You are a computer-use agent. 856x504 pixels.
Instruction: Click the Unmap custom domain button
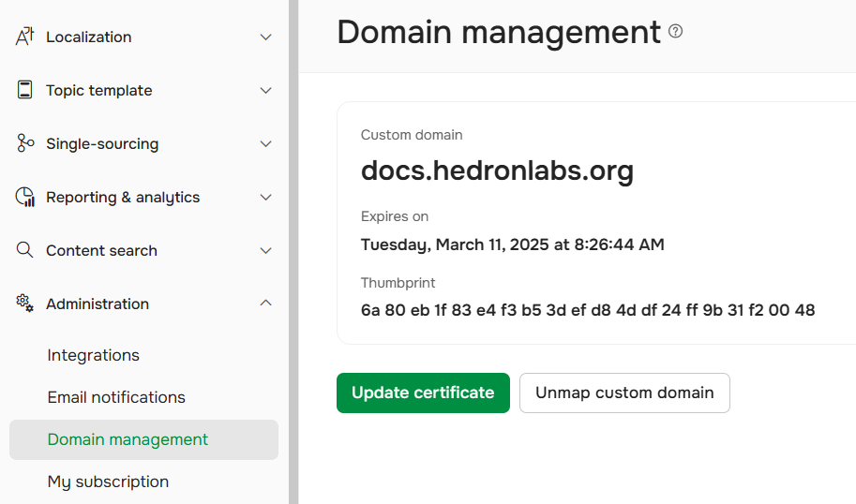tap(624, 393)
